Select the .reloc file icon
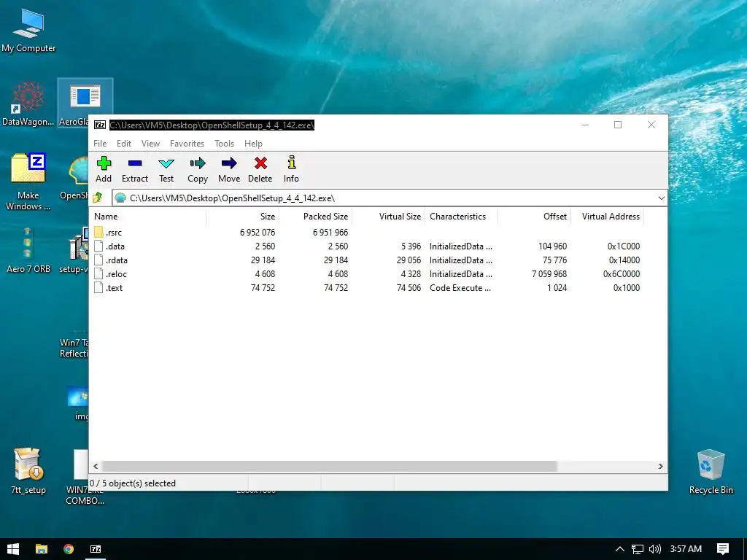This screenshot has width=747, height=560. [x=98, y=273]
